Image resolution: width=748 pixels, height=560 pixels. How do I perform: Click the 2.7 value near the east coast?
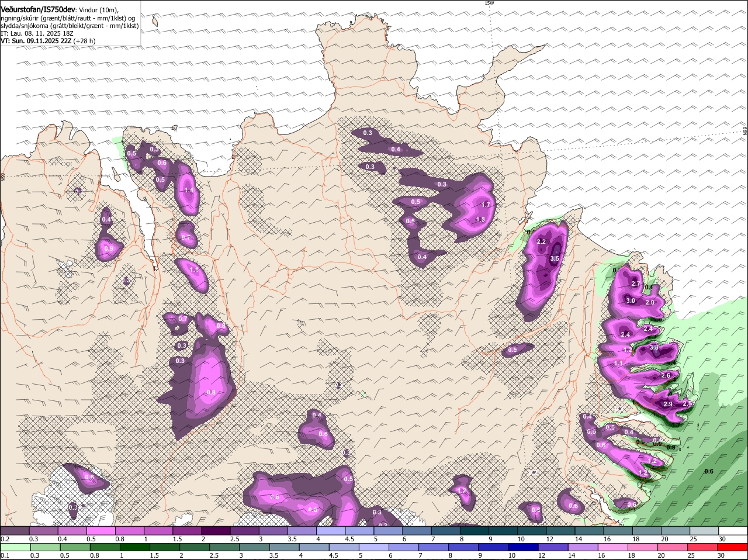[636, 284]
